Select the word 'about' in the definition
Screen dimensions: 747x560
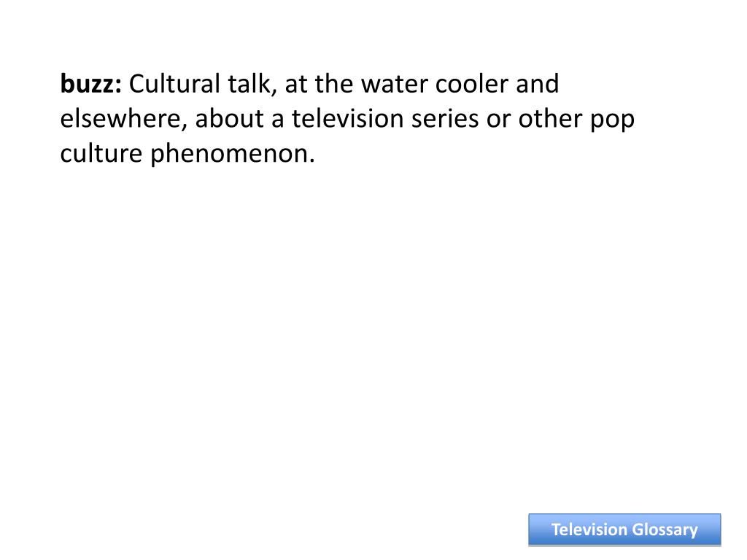pos(230,119)
